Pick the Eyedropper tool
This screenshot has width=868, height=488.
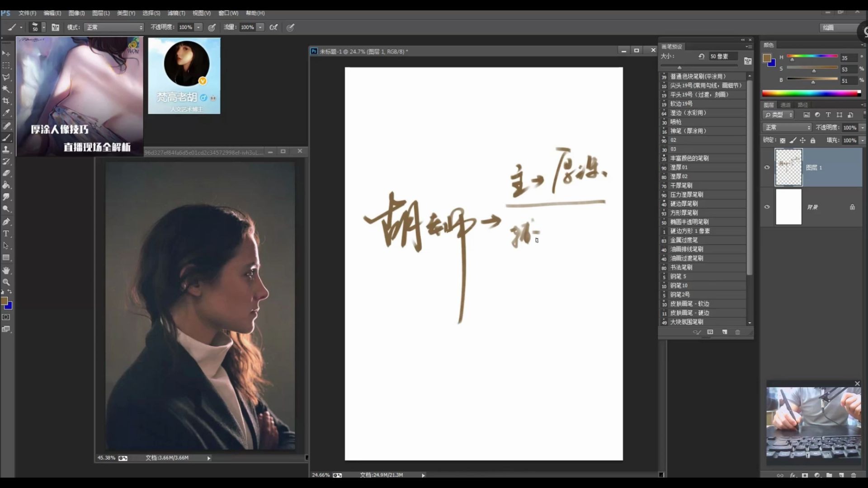(6, 113)
